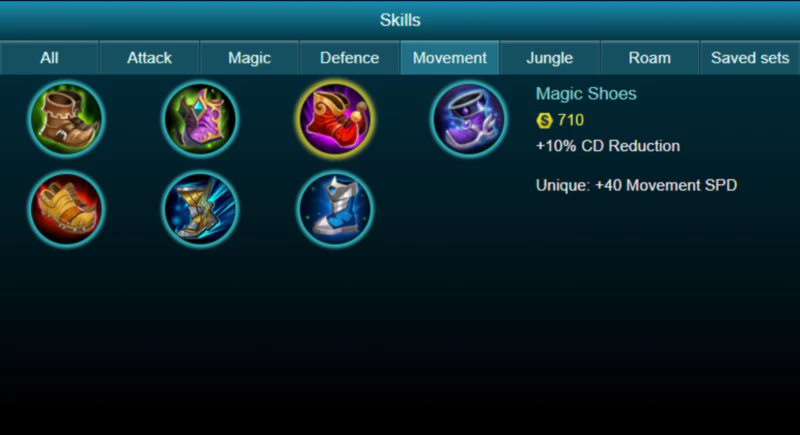Click the Skills header title
This screenshot has height=435, width=800.
[x=400, y=20]
